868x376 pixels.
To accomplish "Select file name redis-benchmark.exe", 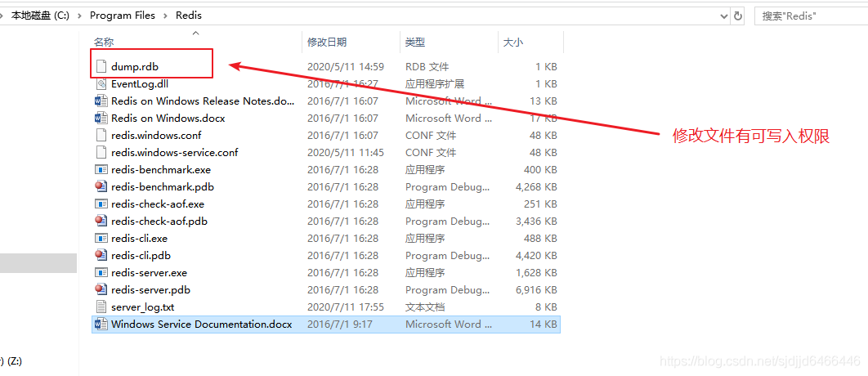I will [x=161, y=170].
